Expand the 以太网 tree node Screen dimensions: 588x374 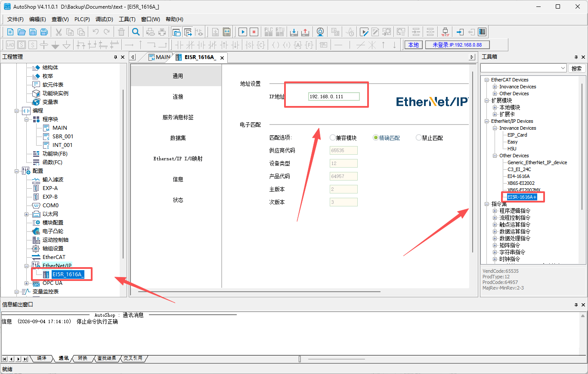pos(27,214)
